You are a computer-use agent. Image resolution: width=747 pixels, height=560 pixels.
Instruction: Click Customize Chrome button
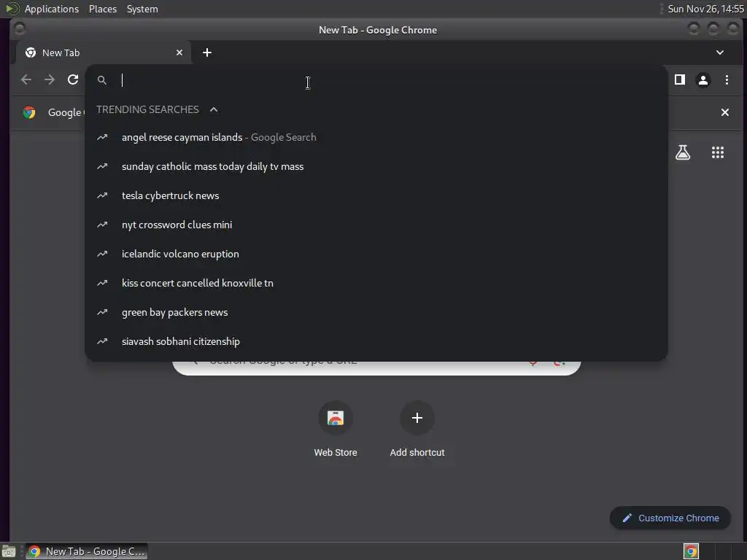click(x=670, y=518)
